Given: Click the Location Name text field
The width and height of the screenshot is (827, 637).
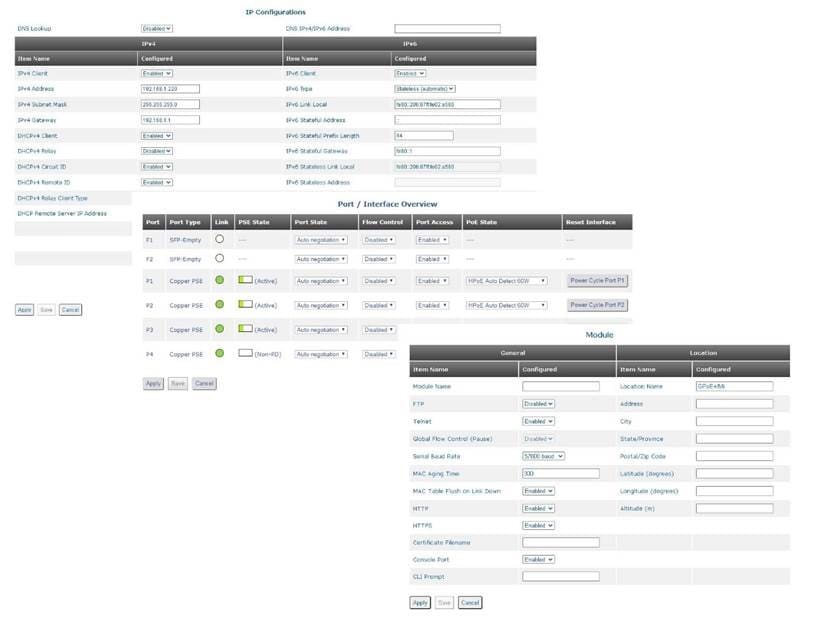Looking at the screenshot, I should (x=734, y=386).
